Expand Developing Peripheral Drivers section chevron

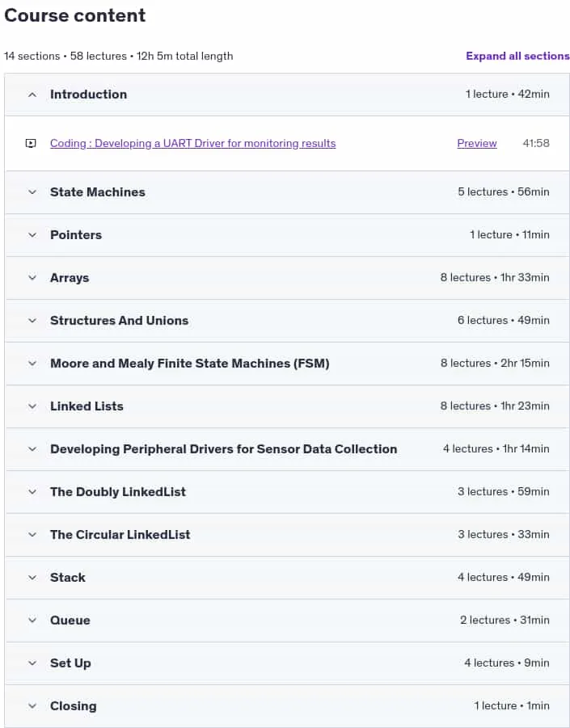tap(32, 449)
